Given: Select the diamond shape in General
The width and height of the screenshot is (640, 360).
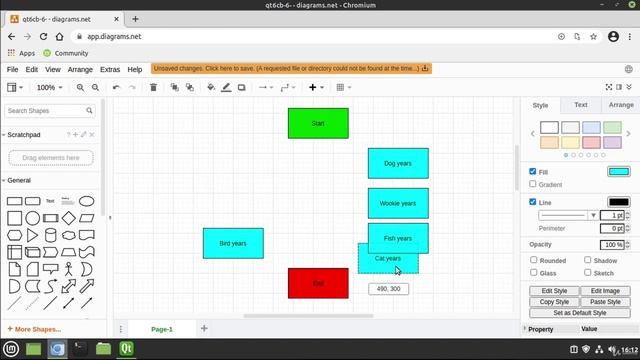Looking at the screenshot, I should pyautogui.click(x=69, y=218).
